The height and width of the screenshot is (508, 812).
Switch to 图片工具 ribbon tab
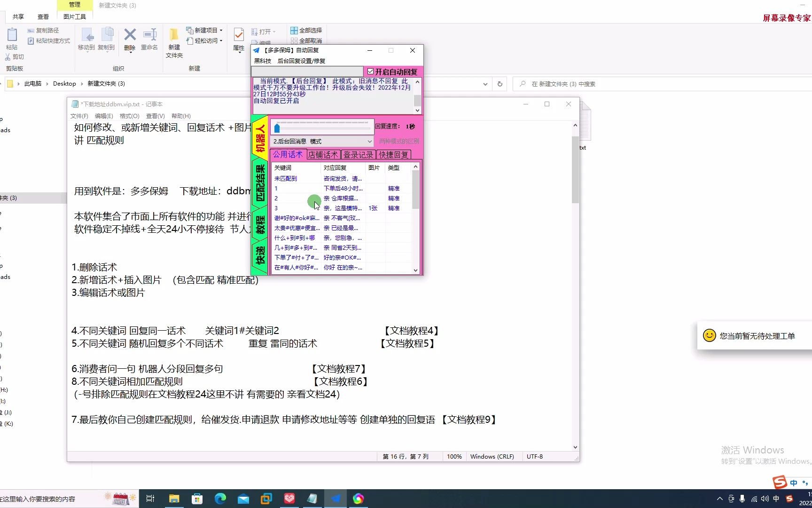75,16
